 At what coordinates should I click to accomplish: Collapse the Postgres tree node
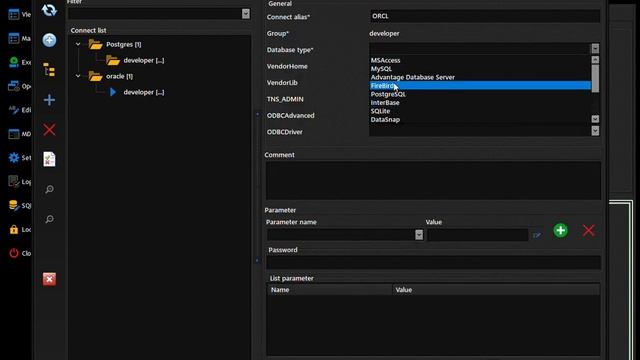coord(78,44)
